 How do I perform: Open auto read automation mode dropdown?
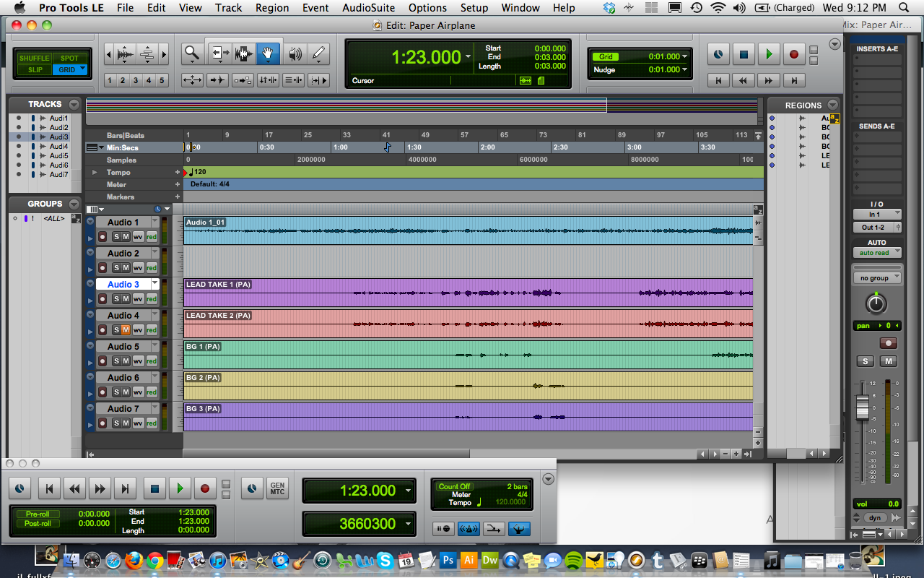[877, 253]
